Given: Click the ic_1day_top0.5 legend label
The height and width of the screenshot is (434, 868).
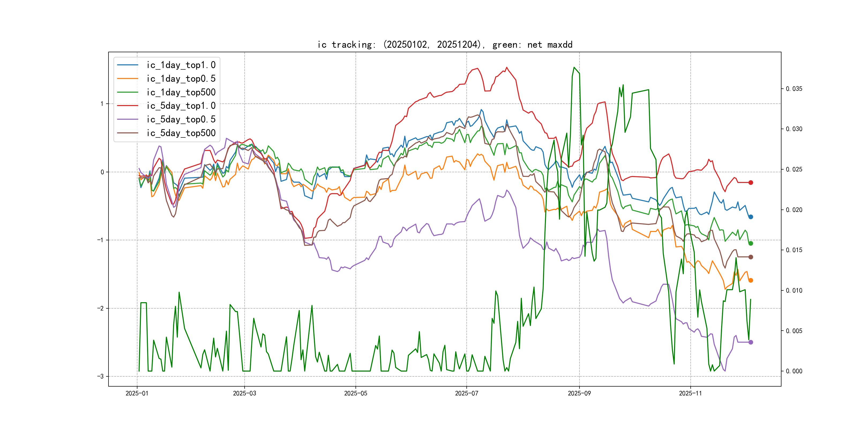Looking at the screenshot, I should coord(181,78).
